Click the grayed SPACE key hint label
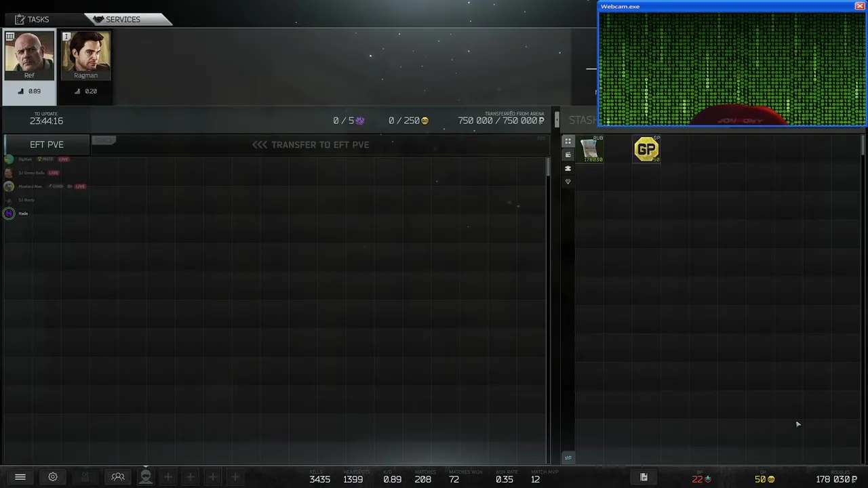The width and height of the screenshot is (868, 488). click(104, 140)
